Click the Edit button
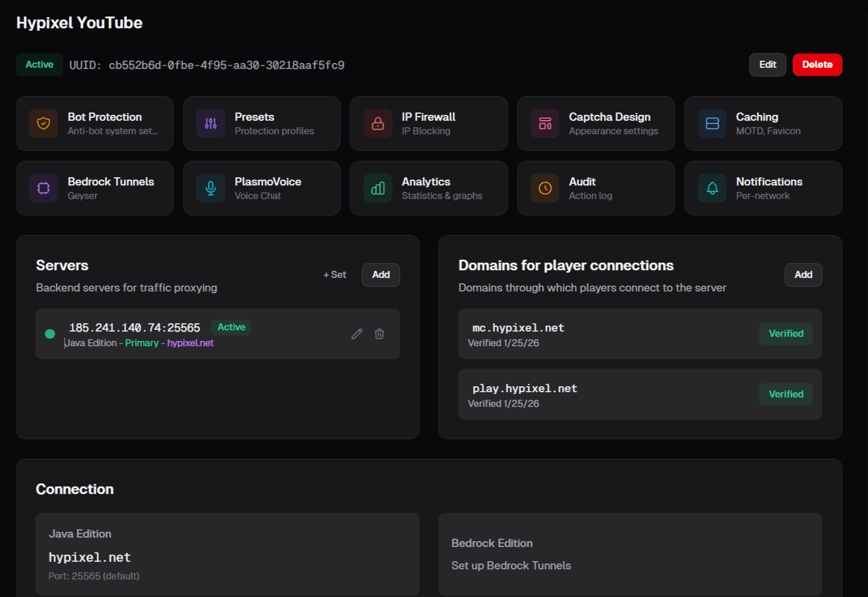Viewport: 868px width, 597px height. [x=767, y=65]
